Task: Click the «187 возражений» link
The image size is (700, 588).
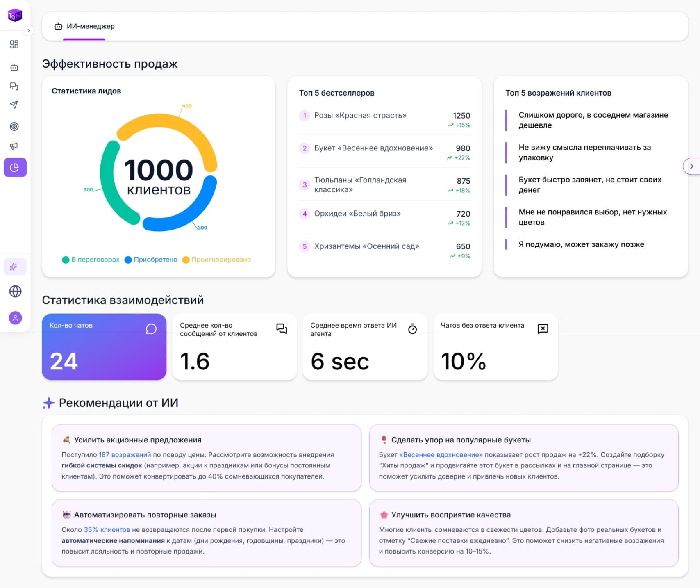Action: pyautogui.click(x=124, y=454)
